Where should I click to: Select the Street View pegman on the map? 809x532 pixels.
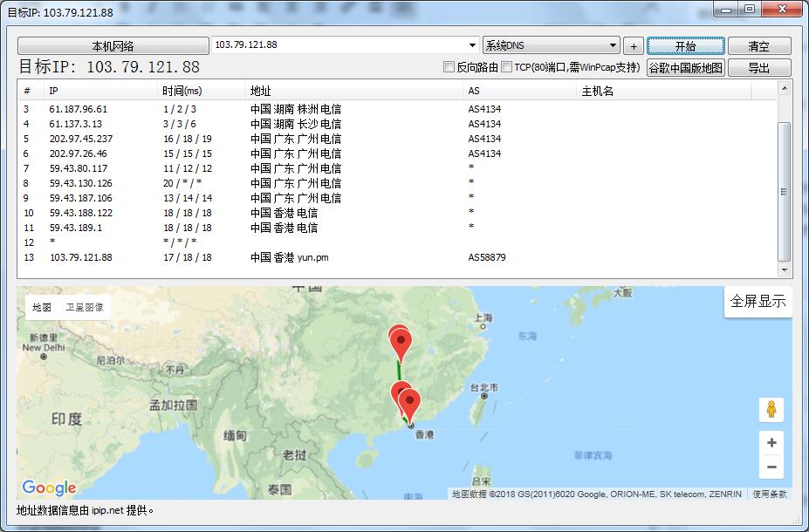(x=771, y=409)
